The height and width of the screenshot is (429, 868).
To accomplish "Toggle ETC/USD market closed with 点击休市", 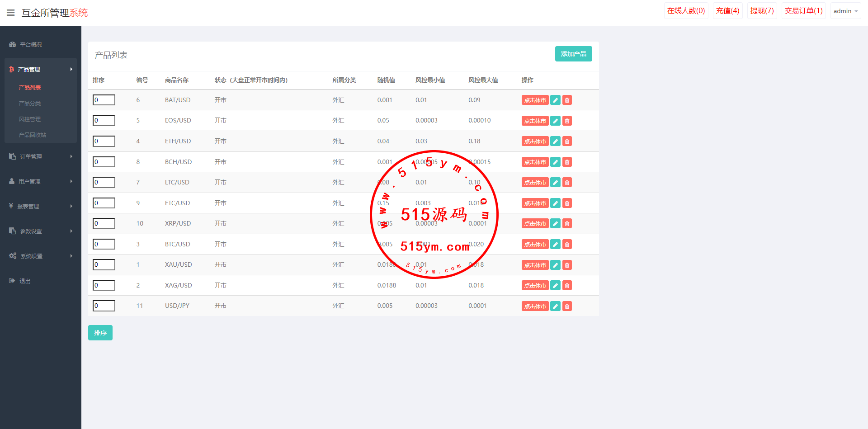I will [535, 203].
